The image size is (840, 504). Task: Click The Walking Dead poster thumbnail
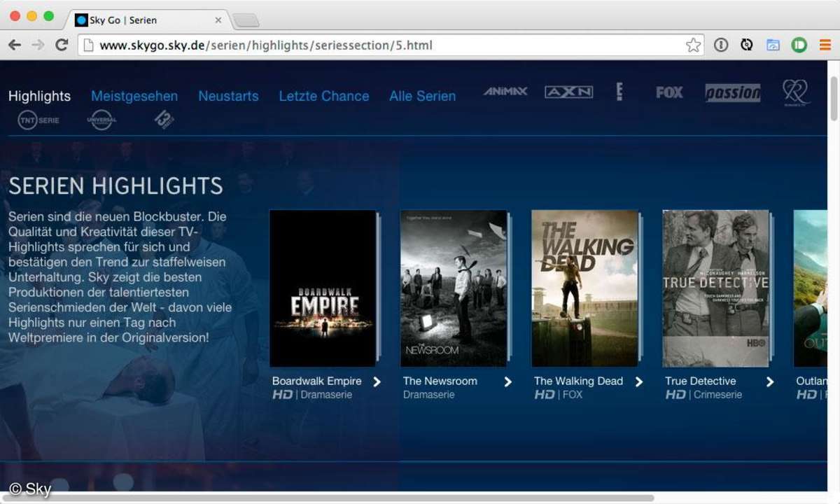point(584,288)
